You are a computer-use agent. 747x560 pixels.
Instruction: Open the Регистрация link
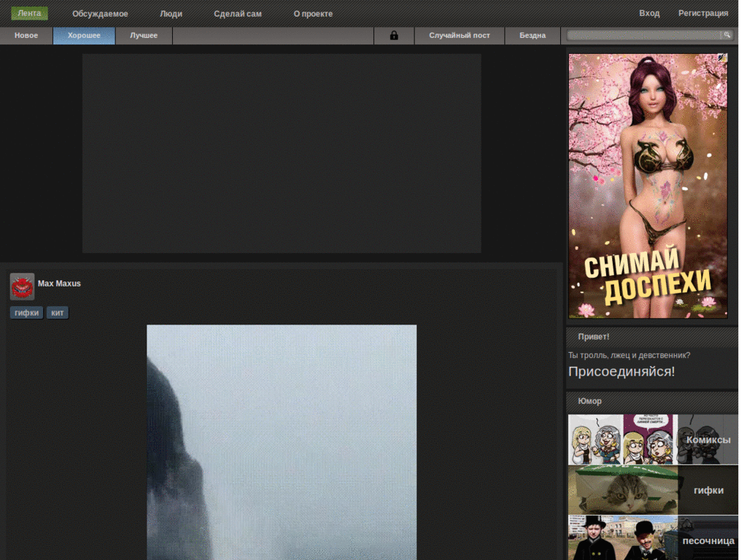click(x=703, y=13)
